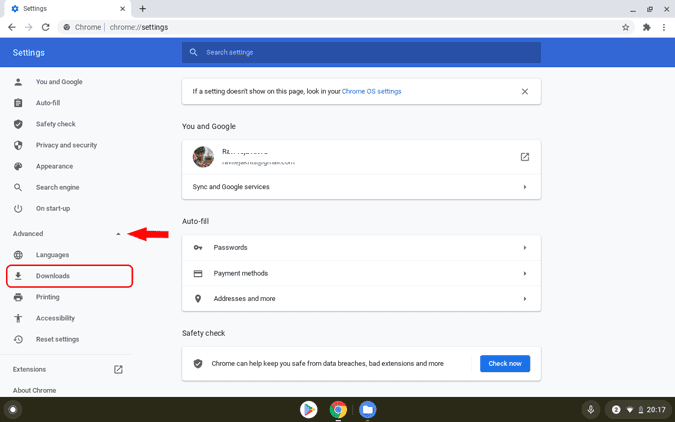Screen dimensions: 675x422
Task: Dismiss the Chrome OS settings notice
Action: pos(525,91)
